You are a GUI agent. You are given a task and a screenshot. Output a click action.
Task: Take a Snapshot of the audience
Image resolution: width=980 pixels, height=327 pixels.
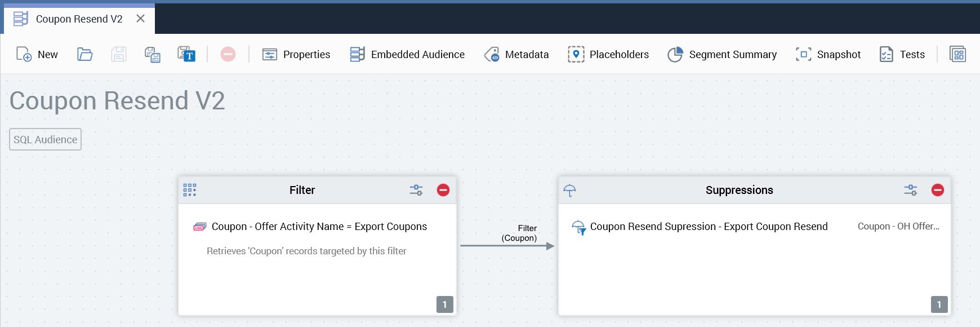[828, 54]
